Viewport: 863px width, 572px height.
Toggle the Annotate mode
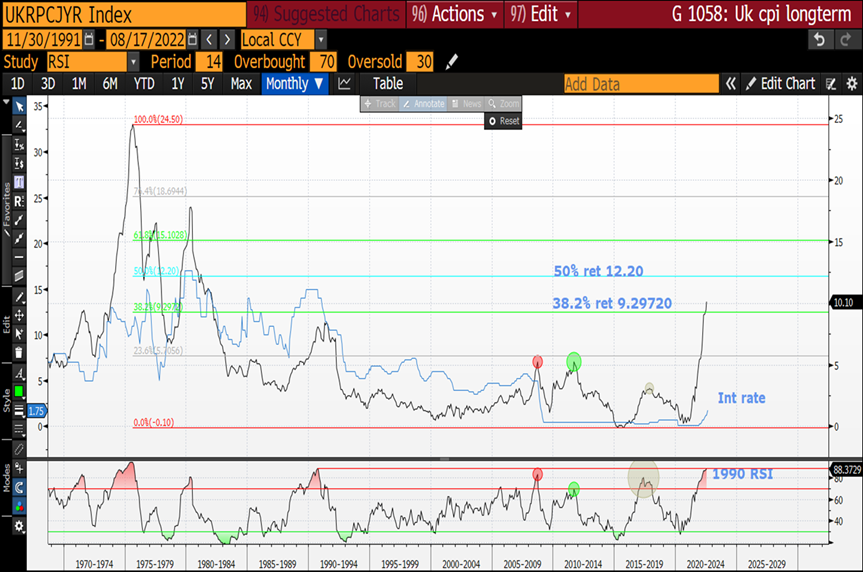coord(423,103)
